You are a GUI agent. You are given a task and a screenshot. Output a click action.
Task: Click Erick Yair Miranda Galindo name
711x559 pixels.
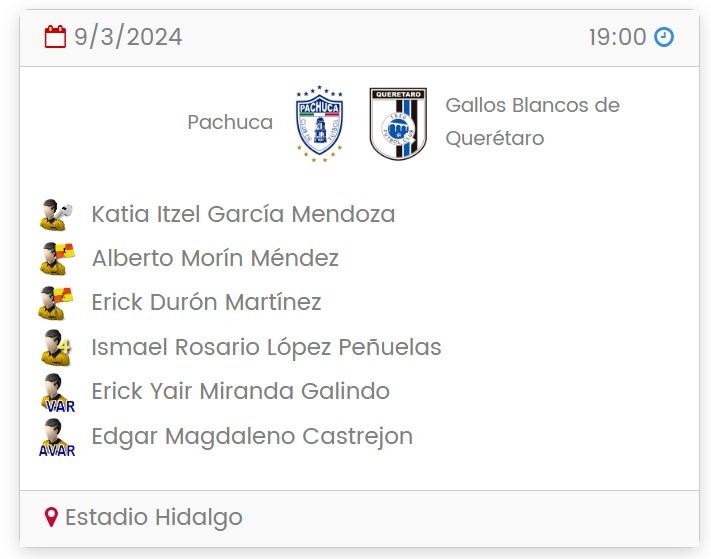[x=240, y=391]
